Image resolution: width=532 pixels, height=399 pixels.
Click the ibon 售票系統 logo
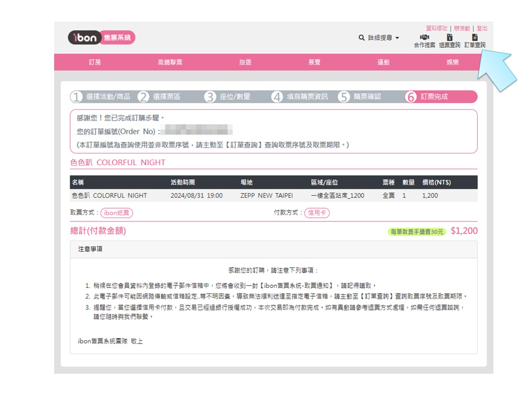tap(101, 37)
